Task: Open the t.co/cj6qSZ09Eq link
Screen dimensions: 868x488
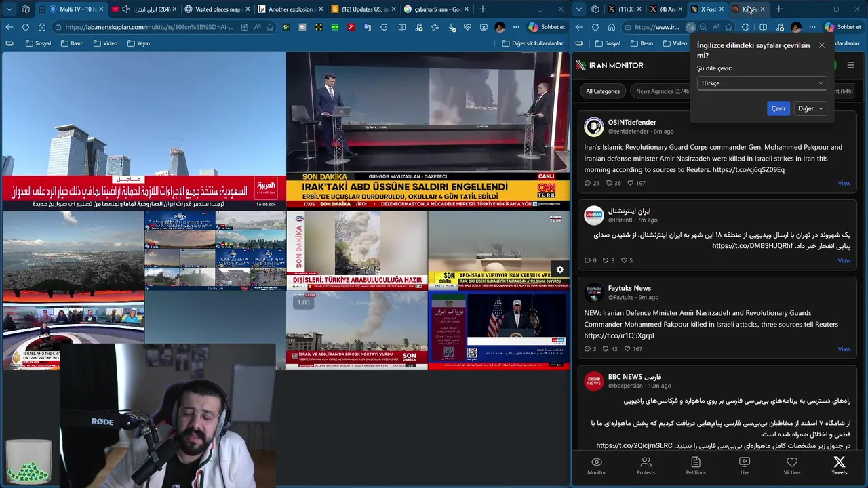Action: pyautogui.click(x=748, y=170)
